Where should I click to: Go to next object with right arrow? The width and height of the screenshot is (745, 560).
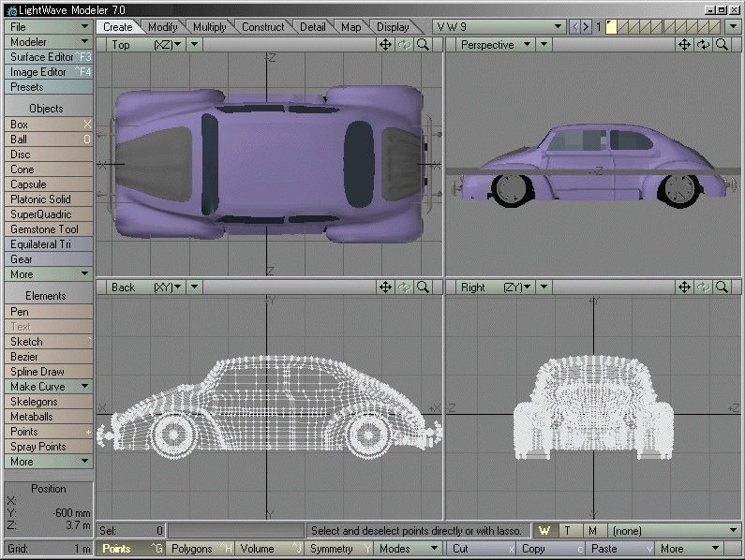click(x=586, y=27)
